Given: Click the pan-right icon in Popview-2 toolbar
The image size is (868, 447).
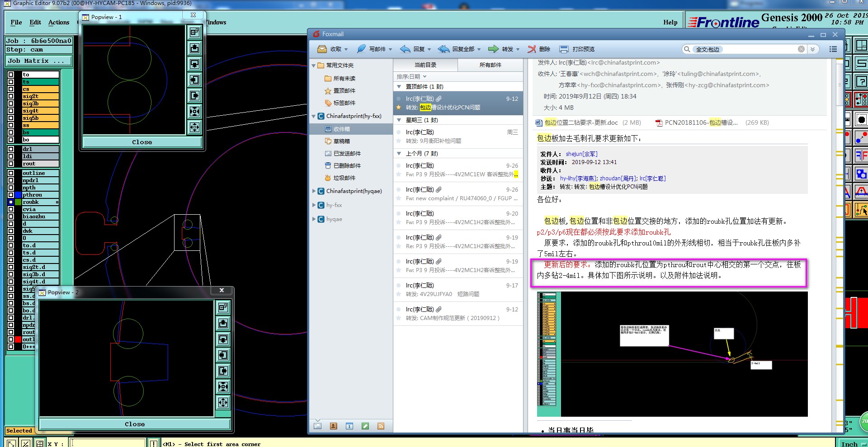Looking at the screenshot, I should coord(223,371).
